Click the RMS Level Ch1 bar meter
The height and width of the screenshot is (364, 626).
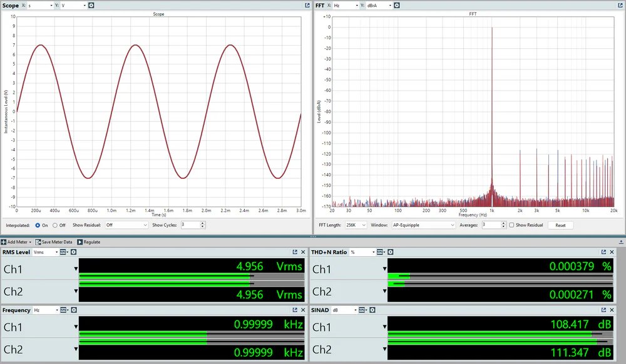[192, 275]
